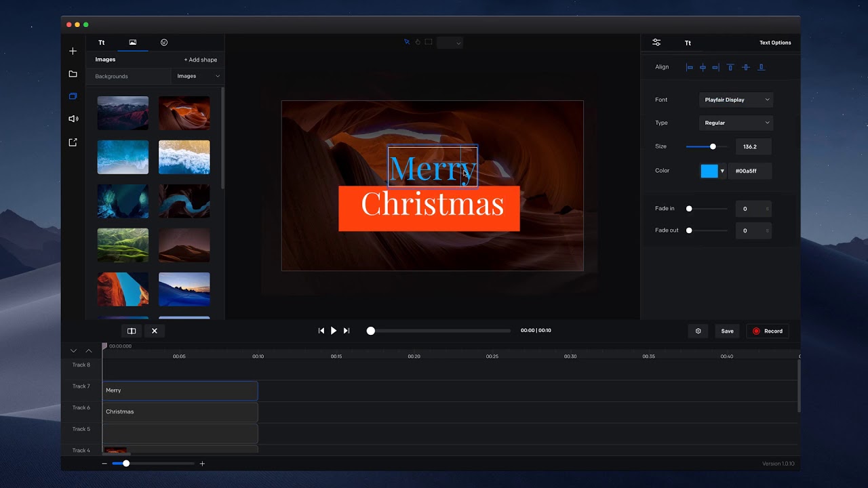This screenshot has width=868, height=488.
Task: Open the sliders settings tab in right panel
Action: tap(656, 42)
